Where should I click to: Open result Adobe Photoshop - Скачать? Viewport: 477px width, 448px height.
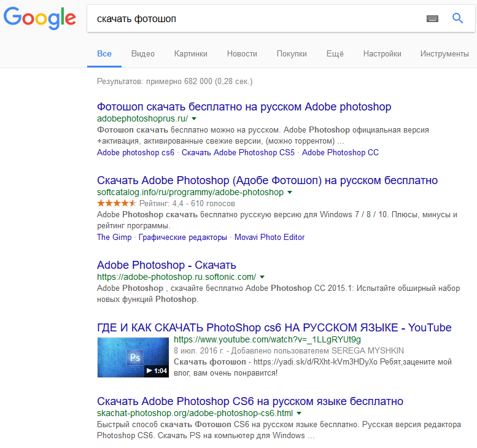click(x=166, y=265)
